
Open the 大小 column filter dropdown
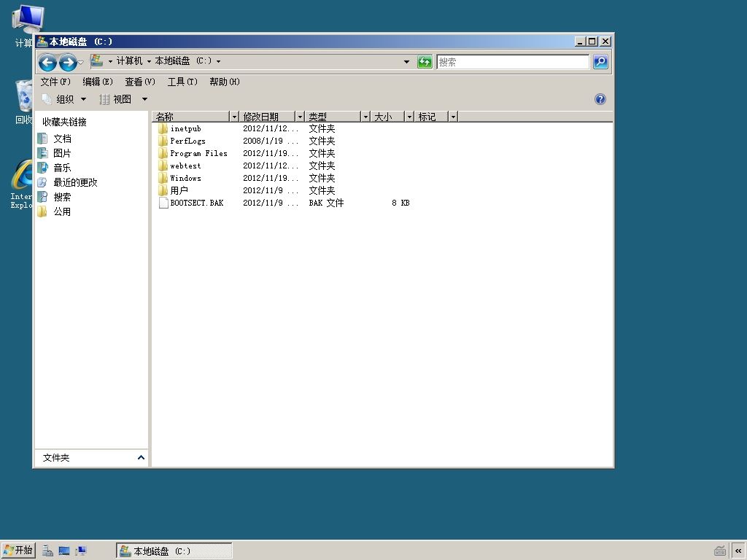pyautogui.click(x=409, y=117)
